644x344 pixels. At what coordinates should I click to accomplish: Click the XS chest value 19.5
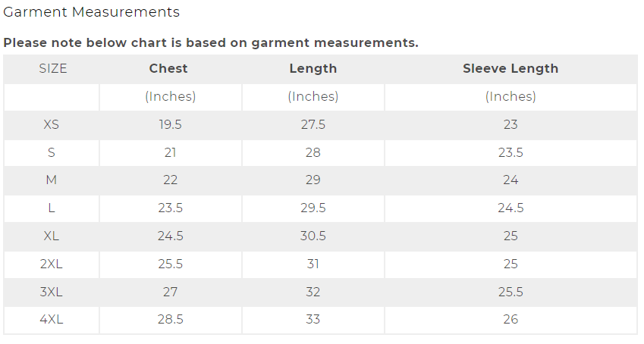[170, 124]
